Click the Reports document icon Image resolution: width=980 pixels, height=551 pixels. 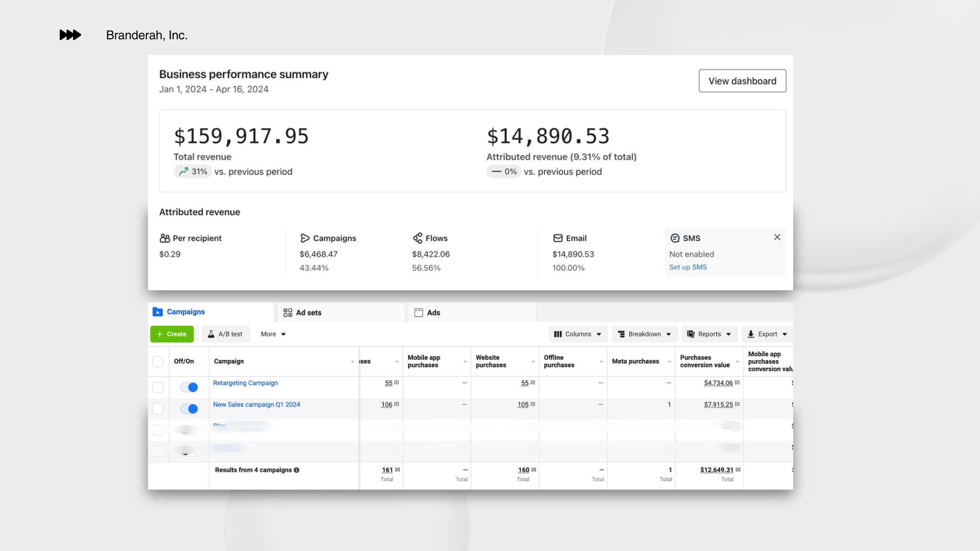[x=691, y=334]
